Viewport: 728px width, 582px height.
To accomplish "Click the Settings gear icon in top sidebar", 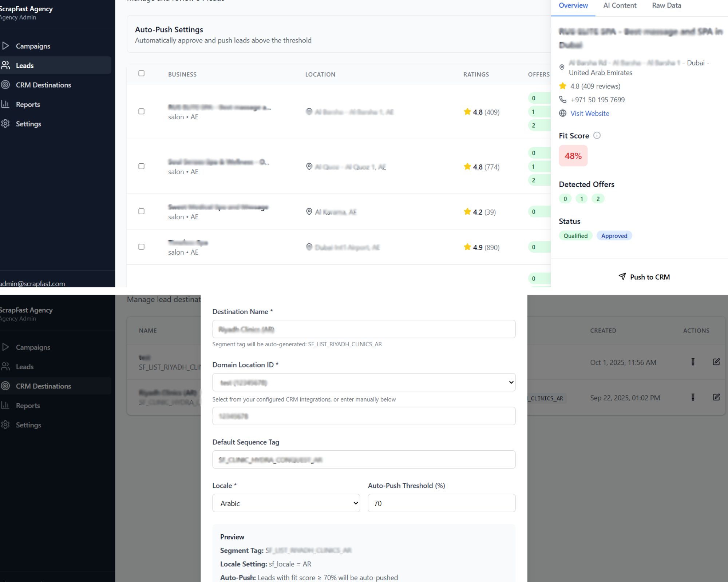I will (x=5, y=124).
